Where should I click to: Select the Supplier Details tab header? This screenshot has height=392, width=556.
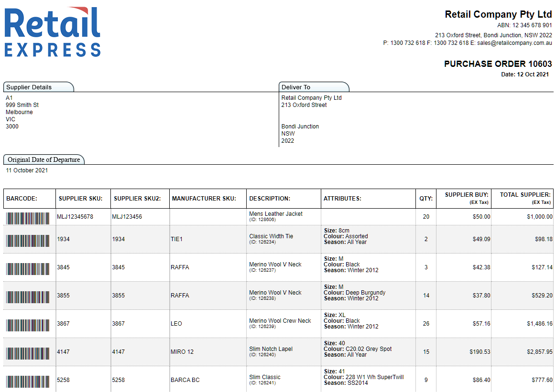pyautogui.click(x=38, y=87)
